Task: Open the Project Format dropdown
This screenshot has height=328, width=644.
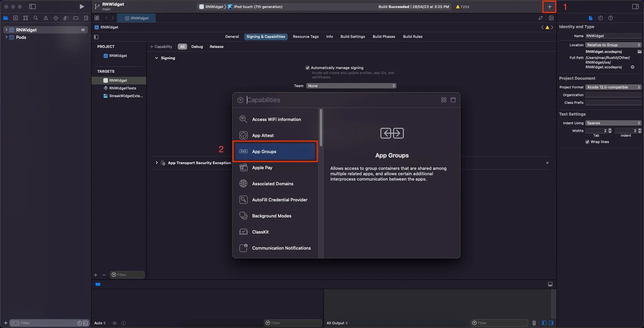Action: click(x=613, y=87)
